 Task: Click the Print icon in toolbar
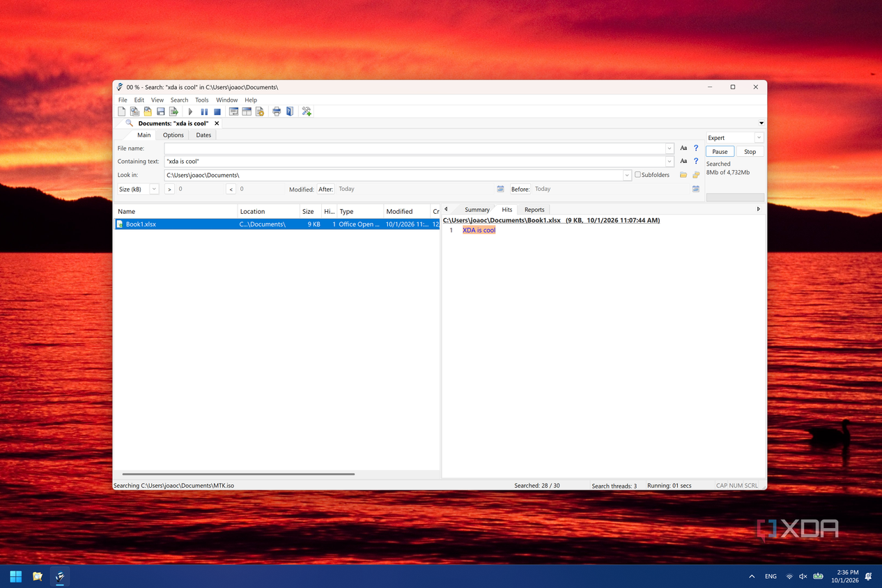click(x=277, y=111)
